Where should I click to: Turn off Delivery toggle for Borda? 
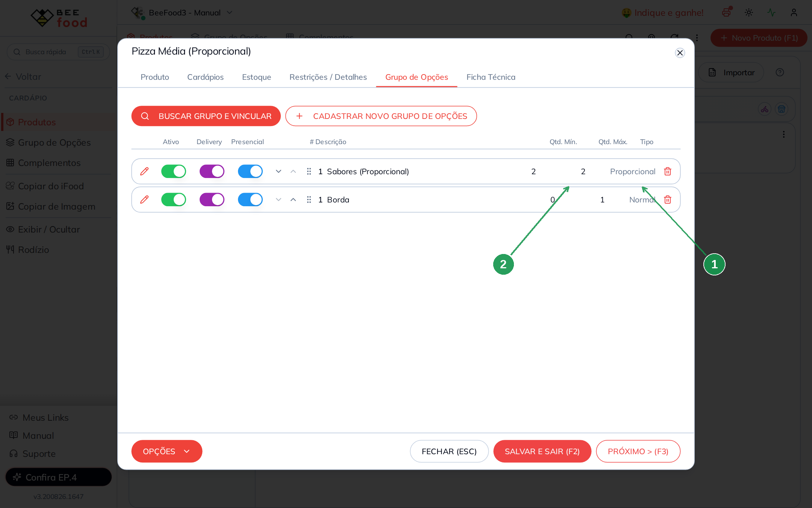pos(212,199)
